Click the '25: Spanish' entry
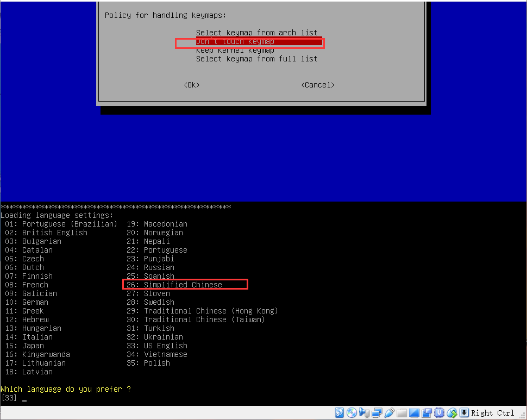The height and width of the screenshot is (420, 527). [x=150, y=276]
